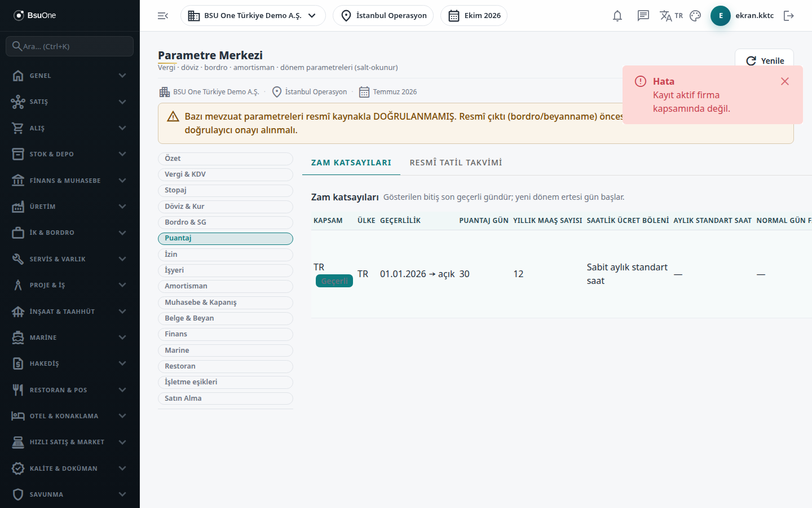
Task: Open the Ekim 2026 period selector
Action: click(x=474, y=16)
